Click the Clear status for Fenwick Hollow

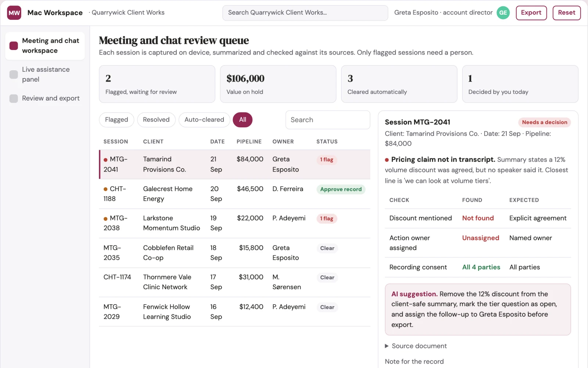[327, 307]
